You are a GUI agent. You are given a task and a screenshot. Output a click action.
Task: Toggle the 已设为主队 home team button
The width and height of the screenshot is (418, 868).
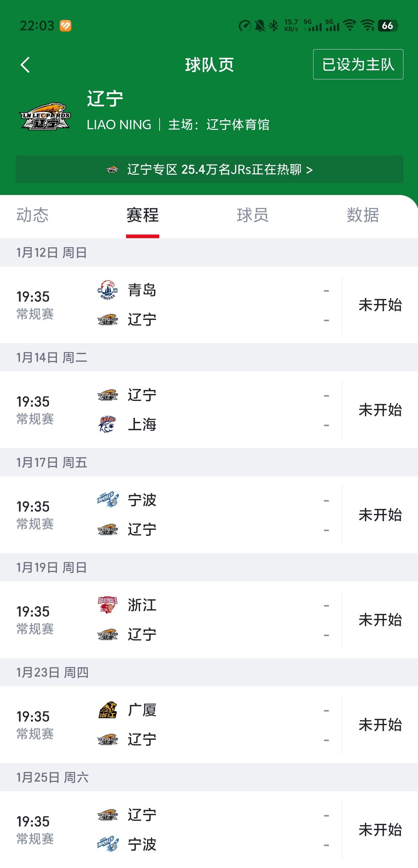tap(358, 64)
